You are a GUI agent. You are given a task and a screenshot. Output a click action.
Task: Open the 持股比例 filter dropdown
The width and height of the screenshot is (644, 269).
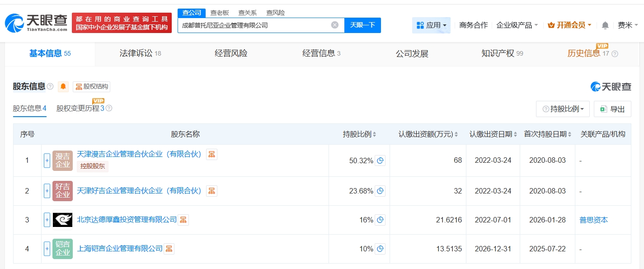[x=563, y=109]
